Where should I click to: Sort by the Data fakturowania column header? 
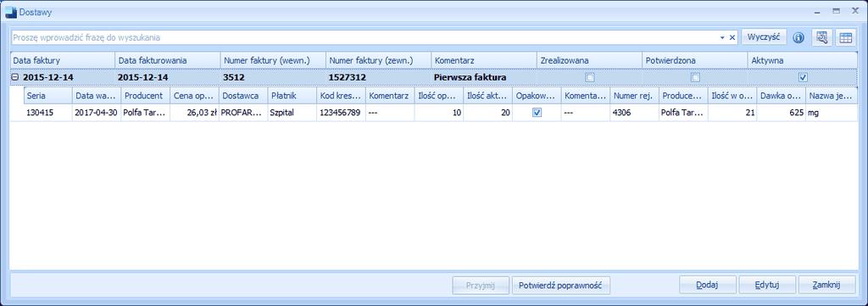tap(167, 60)
